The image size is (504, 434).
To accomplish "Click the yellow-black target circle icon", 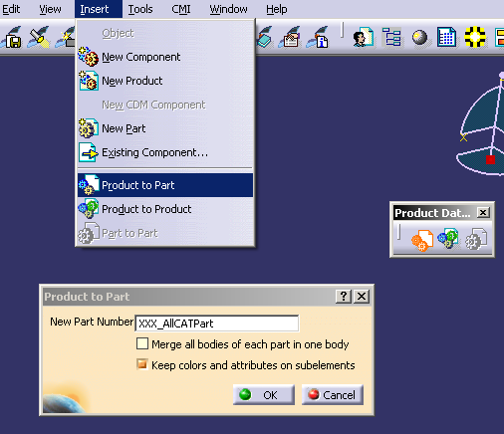I will (475, 37).
